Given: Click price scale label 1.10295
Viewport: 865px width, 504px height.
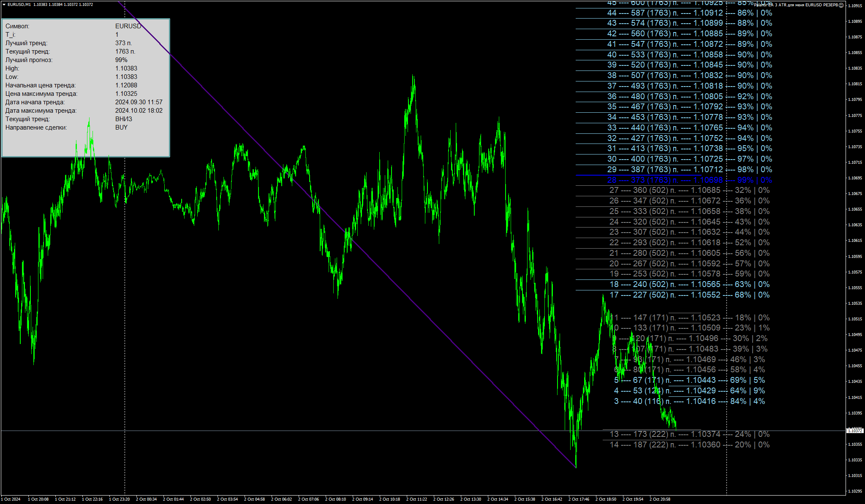Looking at the screenshot, I should coord(855,491).
